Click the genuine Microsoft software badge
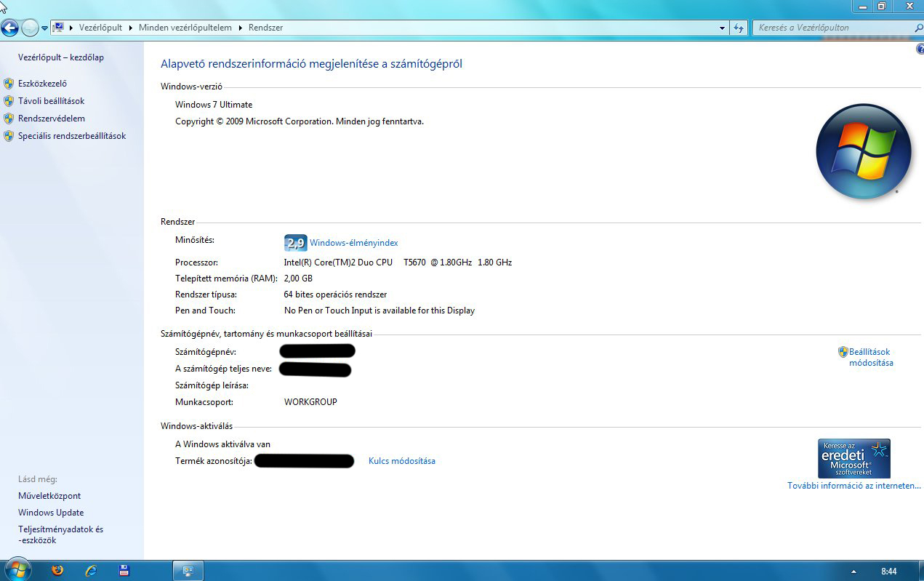The height and width of the screenshot is (581, 924). [854, 458]
